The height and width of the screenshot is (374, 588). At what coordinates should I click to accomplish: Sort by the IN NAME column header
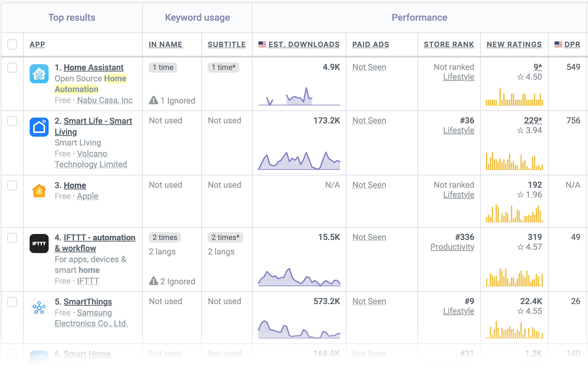(x=165, y=44)
